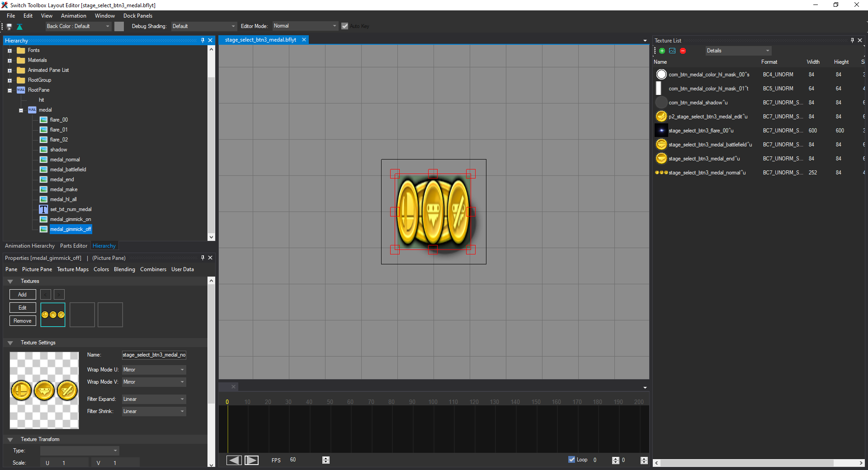
Task: Open the Wrap Mode U dropdown
Action: [x=154, y=370]
